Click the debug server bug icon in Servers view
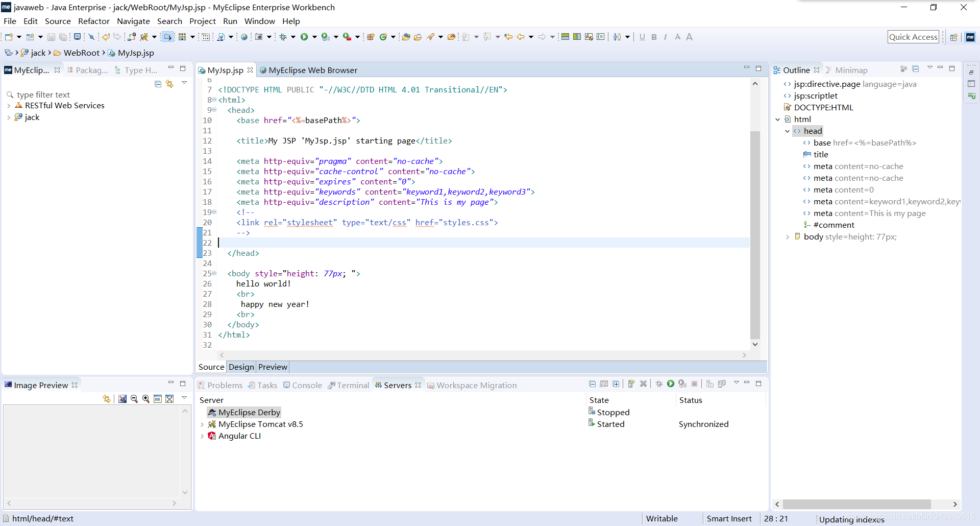 659,384
